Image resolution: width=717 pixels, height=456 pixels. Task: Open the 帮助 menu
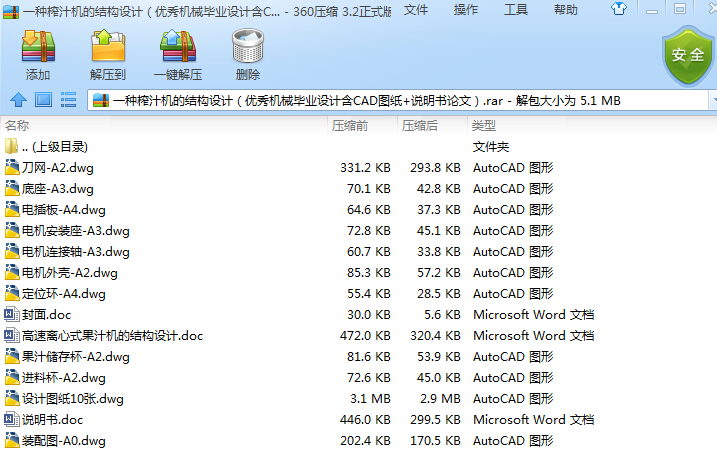(566, 10)
